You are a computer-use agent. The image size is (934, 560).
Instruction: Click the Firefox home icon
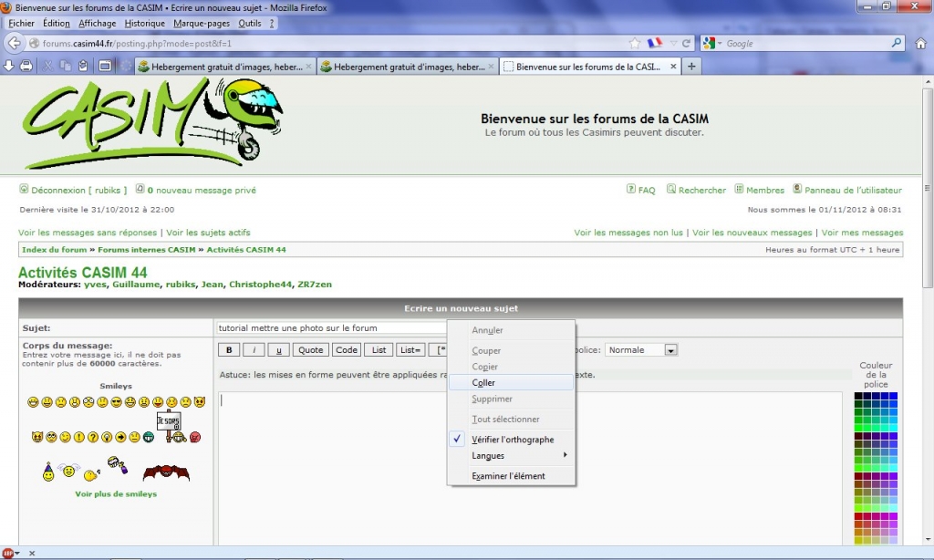click(921, 43)
